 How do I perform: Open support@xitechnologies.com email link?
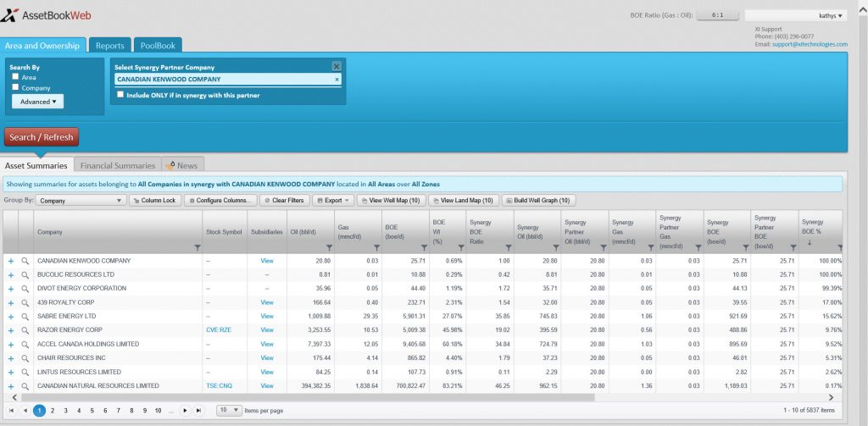point(810,44)
